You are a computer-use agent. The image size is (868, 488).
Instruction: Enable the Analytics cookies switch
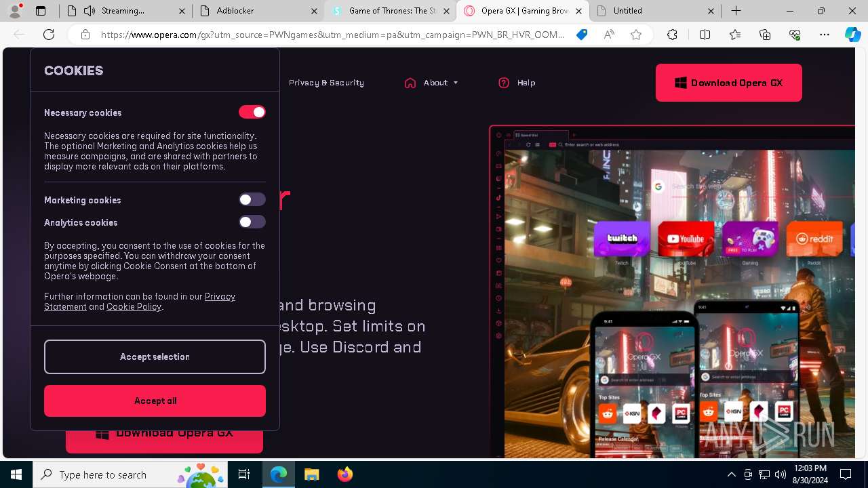(252, 222)
